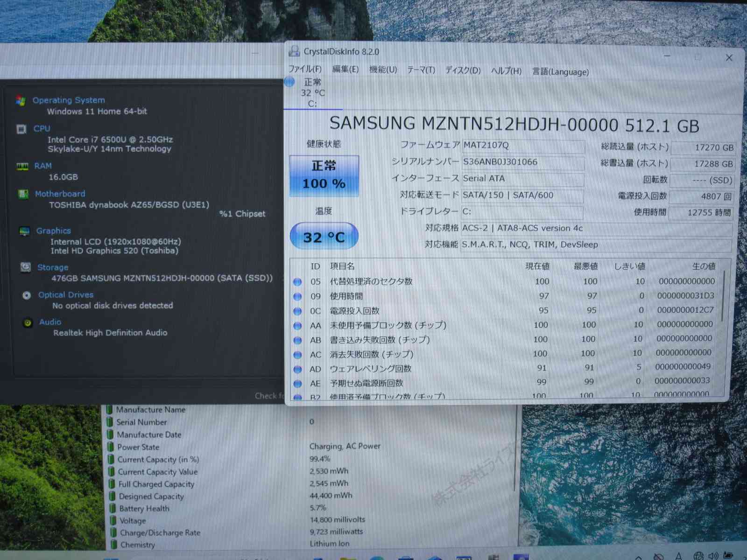The width and height of the screenshot is (747, 560).
Task: Click the firmware field MAT2107Q
Action: click(523, 146)
